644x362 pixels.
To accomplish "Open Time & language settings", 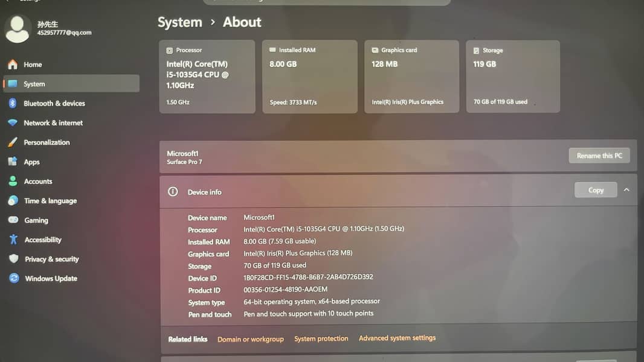I will (x=71, y=200).
